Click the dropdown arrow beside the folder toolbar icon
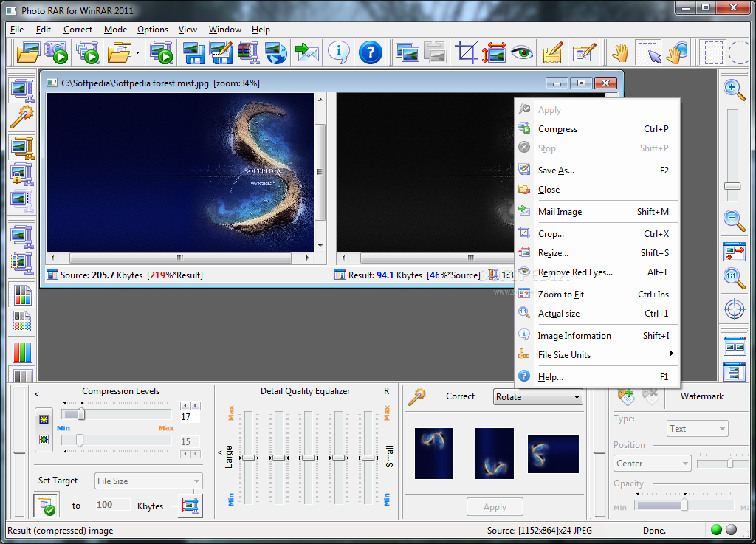Viewport: 756px width, 544px height. [x=137, y=52]
